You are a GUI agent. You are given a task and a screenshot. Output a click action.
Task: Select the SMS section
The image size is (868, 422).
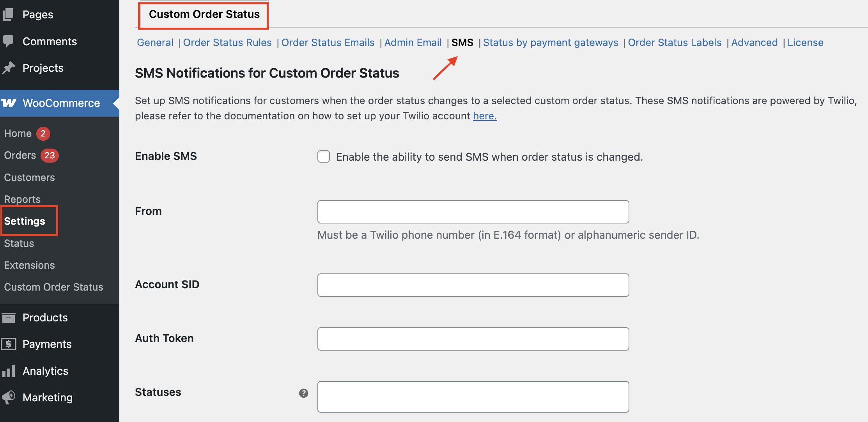pos(462,43)
